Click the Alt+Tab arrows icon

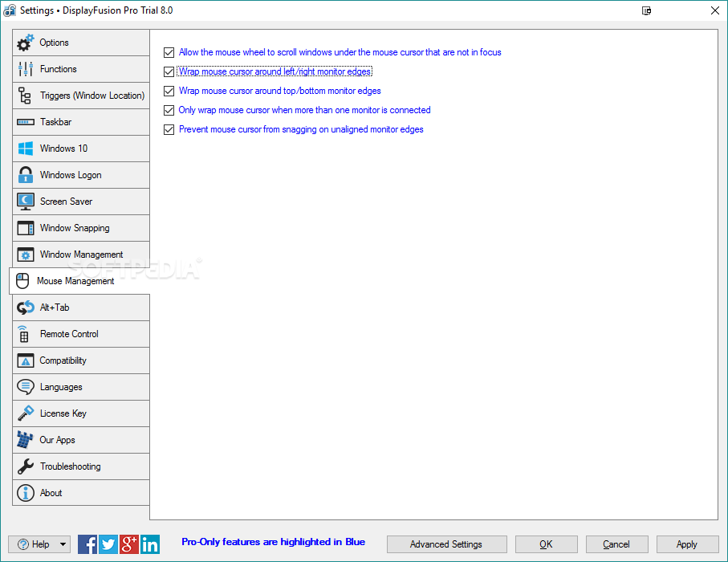[26, 307]
